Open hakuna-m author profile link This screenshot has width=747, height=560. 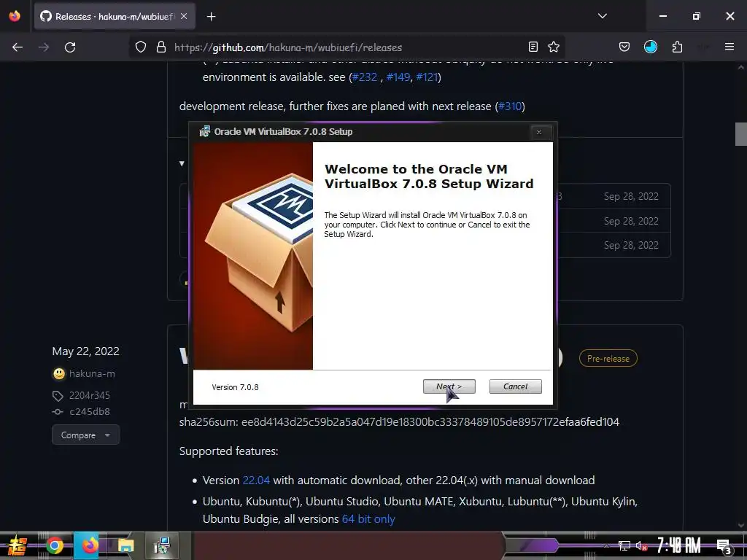coord(92,374)
